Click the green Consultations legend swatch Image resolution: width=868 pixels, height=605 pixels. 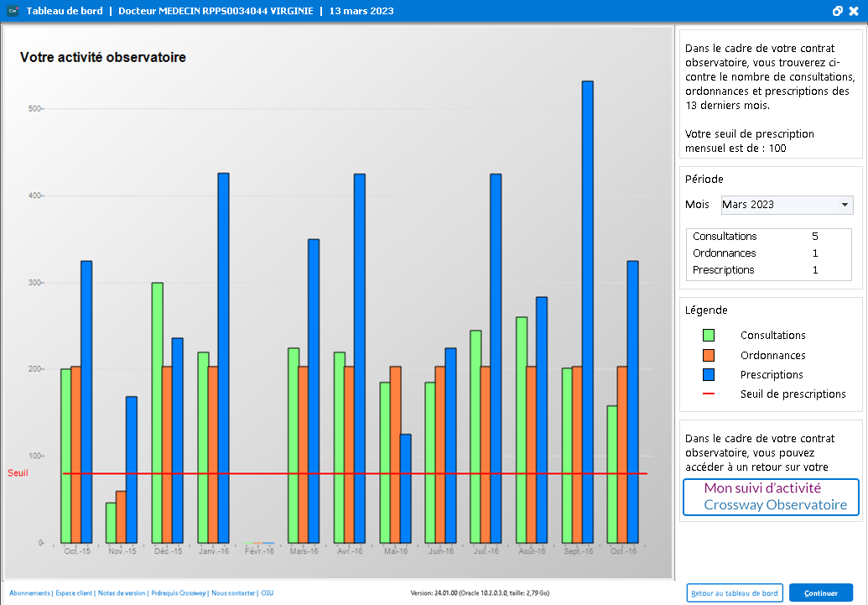[708, 336]
